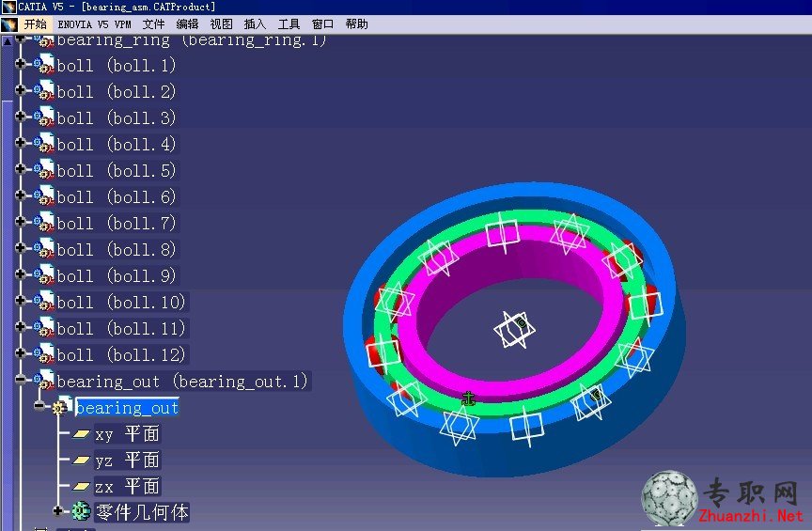Collapse the bearing_out (bearing_out.1) node
The height and width of the screenshot is (531, 812).
pyautogui.click(x=20, y=380)
